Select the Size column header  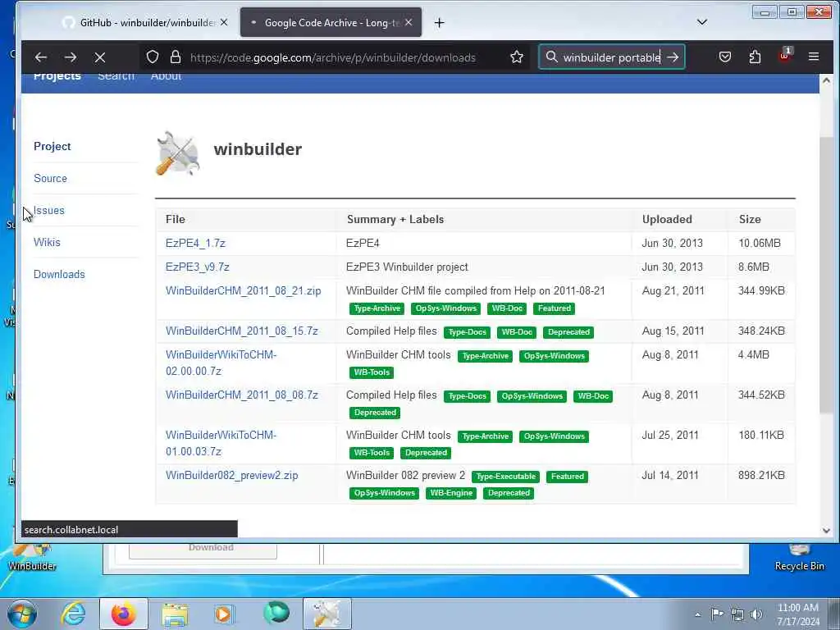(750, 219)
